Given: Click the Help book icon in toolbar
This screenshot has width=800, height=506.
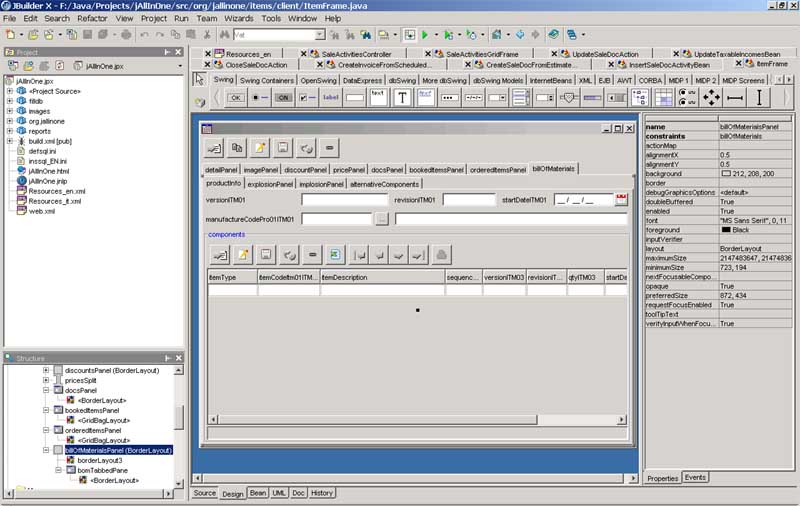Looking at the screenshot, I should [554, 35].
